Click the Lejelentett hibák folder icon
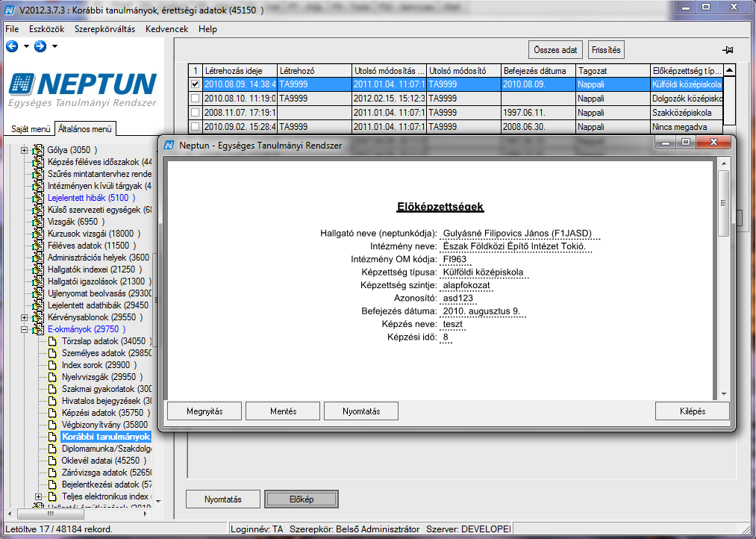The image size is (756, 539). (x=38, y=198)
